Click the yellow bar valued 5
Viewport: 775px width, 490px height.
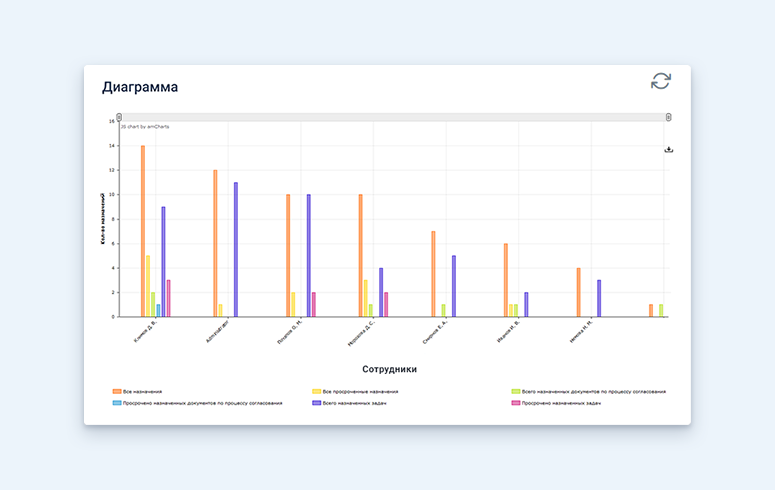[148, 286]
